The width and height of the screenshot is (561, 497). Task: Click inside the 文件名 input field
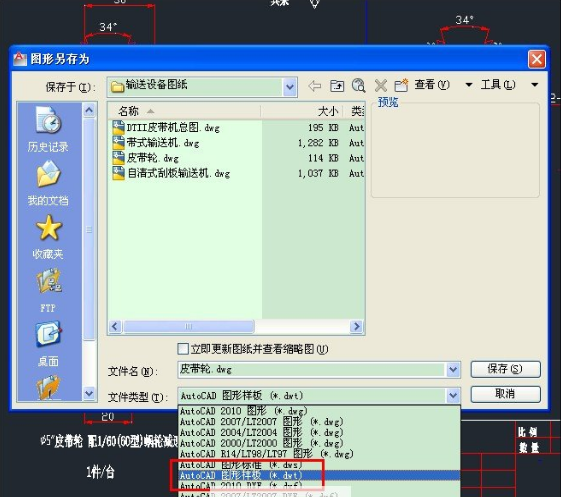311,370
